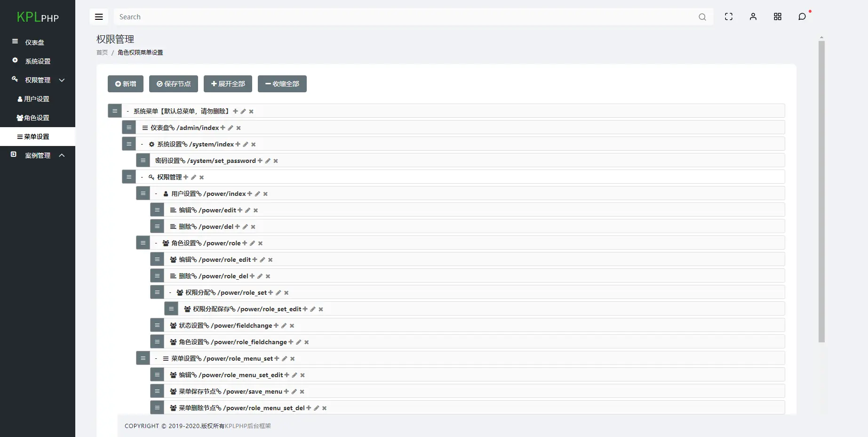Image resolution: width=868 pixels, height=437 pixels.
Task: Collapse the 权限管理 tree node
Action: point(142,177)
